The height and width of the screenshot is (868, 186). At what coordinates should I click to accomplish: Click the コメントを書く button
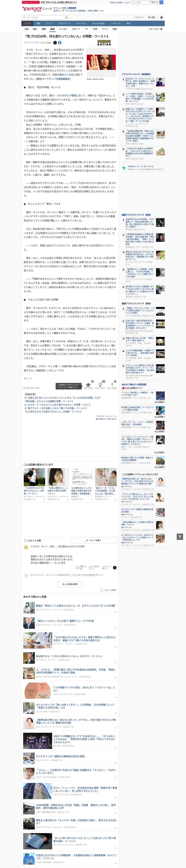[93, 540]
